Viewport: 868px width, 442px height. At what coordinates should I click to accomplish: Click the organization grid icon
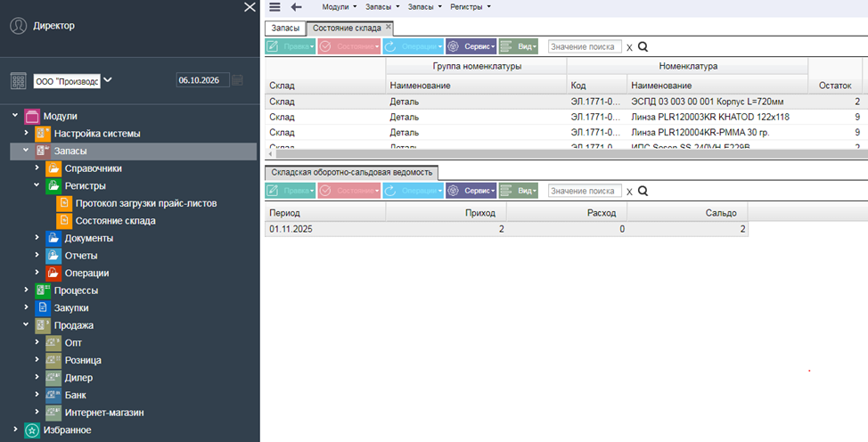(18, 80)
